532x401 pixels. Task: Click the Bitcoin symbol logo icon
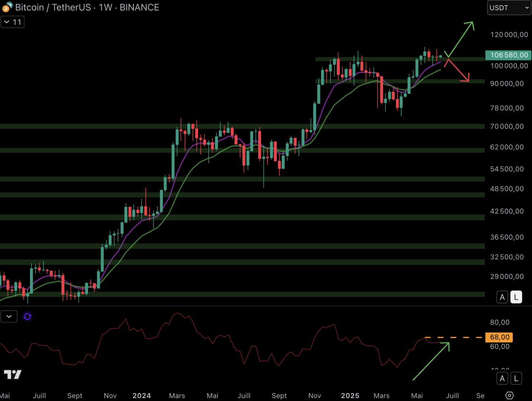(7, 7)
